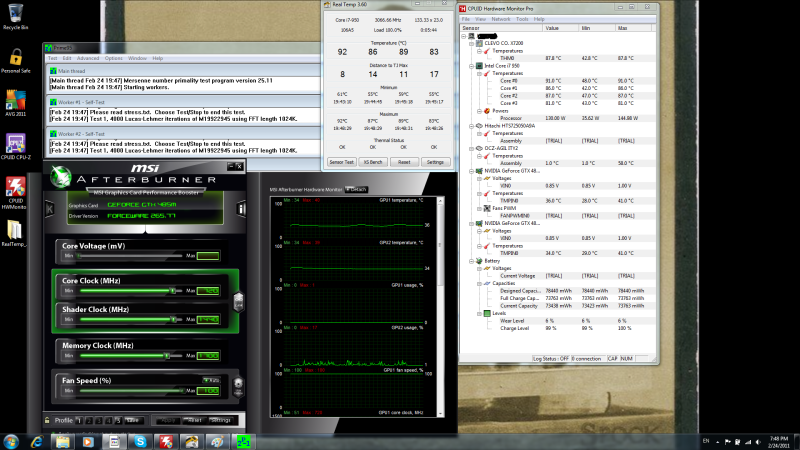The image size is (800, 450).
Task: Open the Network menu in Hardware Monitor Pro
Action: coord(501,19)
